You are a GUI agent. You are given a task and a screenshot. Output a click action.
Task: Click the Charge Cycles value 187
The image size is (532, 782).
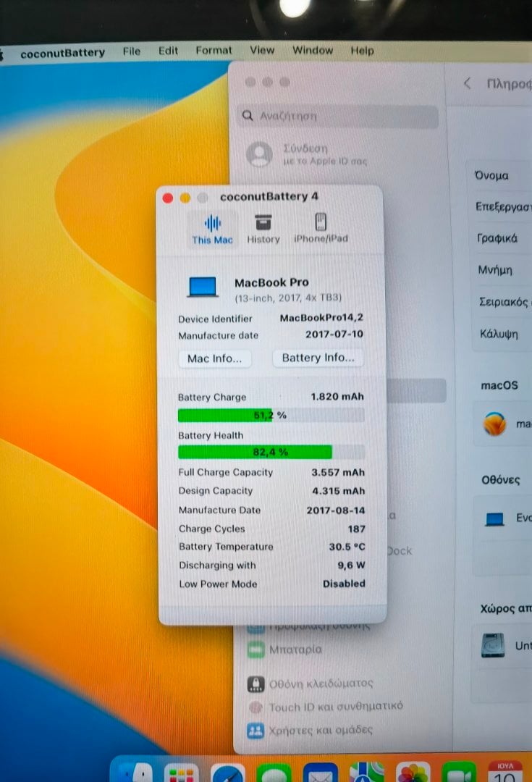click(x=357, y=529)
